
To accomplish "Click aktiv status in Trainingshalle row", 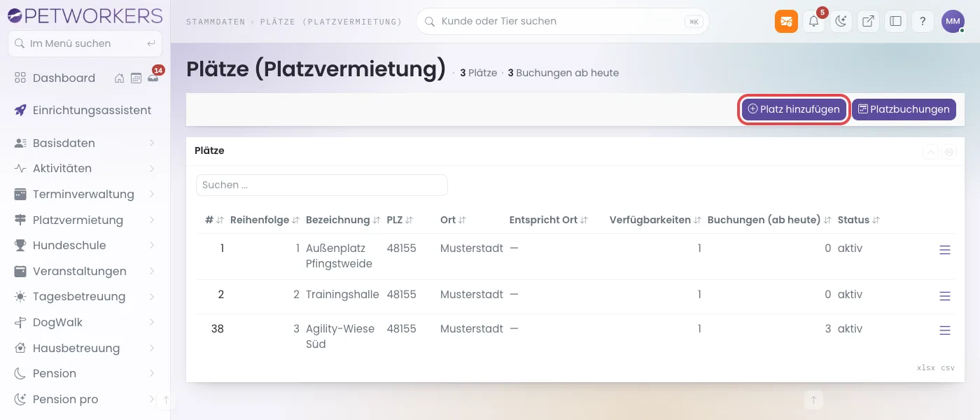I will (x=850, y=295).
